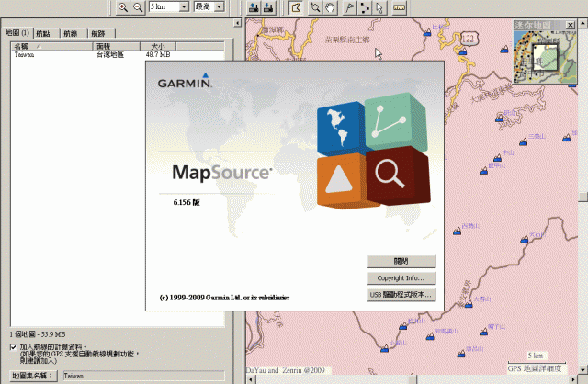
Task: Select the waypoint flag tool
Action: point(349,7)
